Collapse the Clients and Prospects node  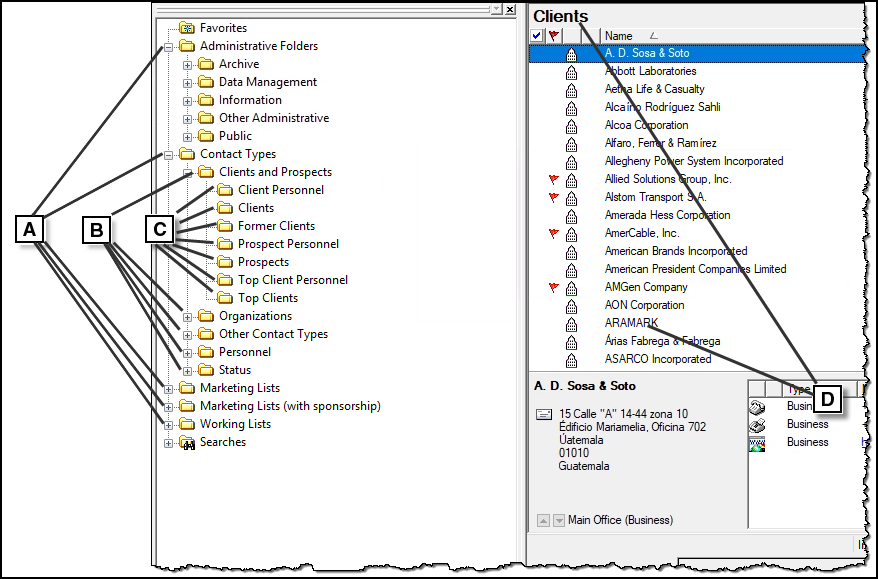[188, 174]
